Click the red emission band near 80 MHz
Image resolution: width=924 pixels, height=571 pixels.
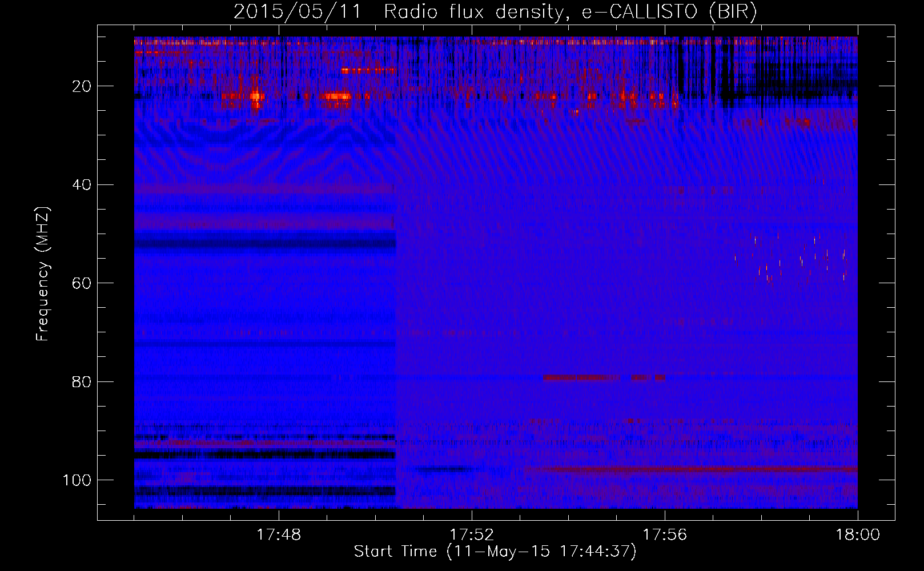pyautogui.click(x=604, y=378)
